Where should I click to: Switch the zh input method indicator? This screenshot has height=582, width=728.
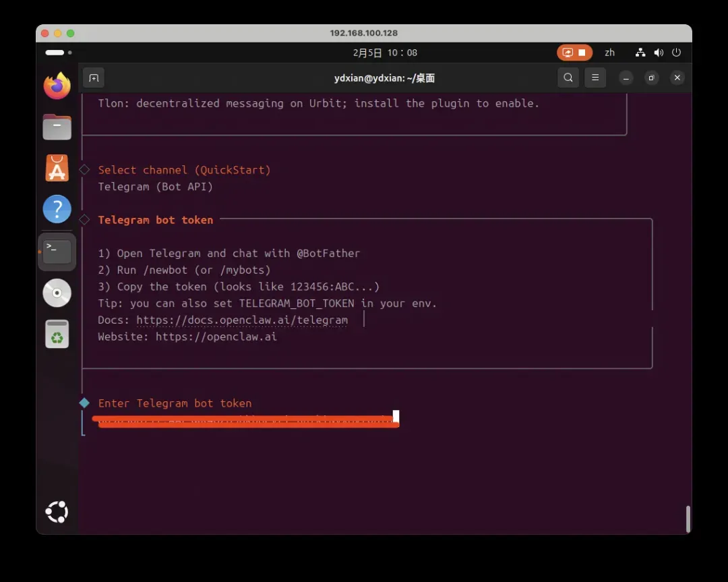click(609, 53)
